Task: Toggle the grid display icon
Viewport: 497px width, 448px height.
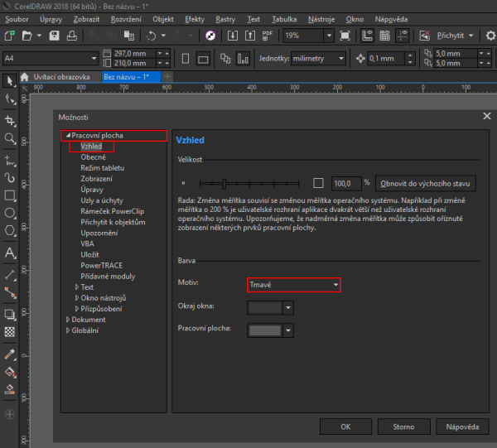Action: click(x=385, y=36)
